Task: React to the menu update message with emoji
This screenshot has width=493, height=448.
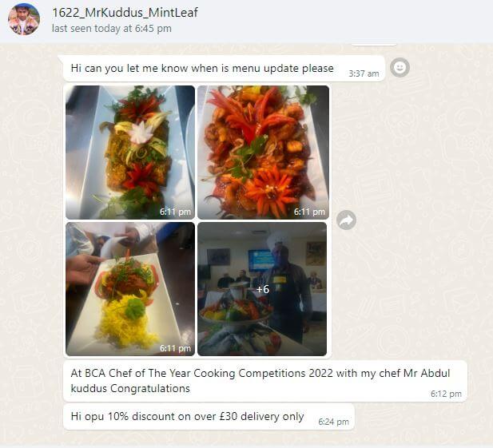Action: (x=400, y=68)
